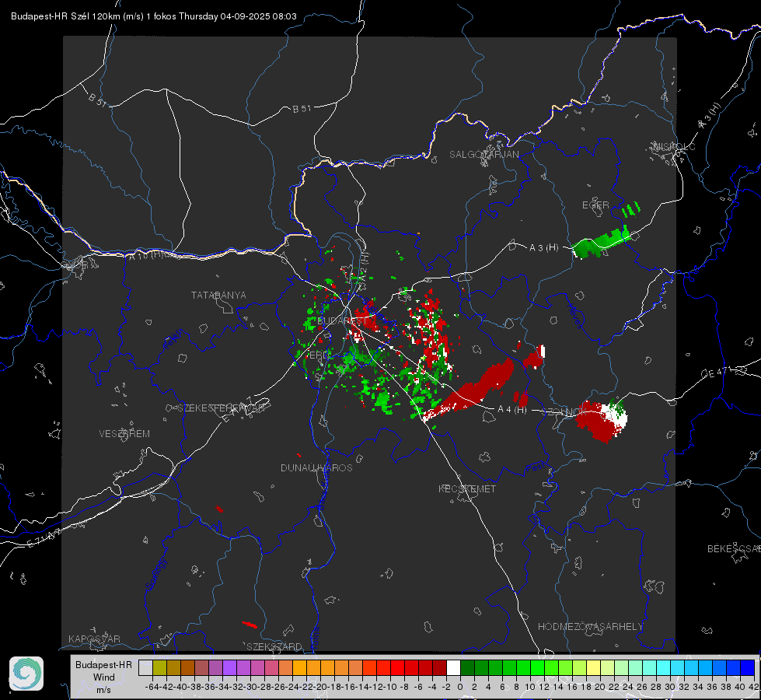Click the Budapest-HR Wind m/s legend label
The height and width of the screenshot is (700, 761).
pyautogui.click(x=103, y=677)
